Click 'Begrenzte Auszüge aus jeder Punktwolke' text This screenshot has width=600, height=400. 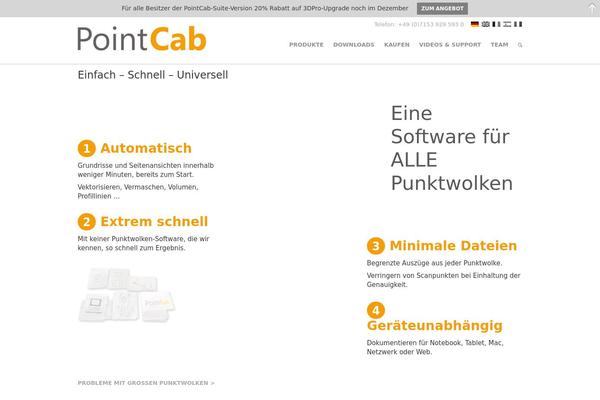[x=434, y=263]
